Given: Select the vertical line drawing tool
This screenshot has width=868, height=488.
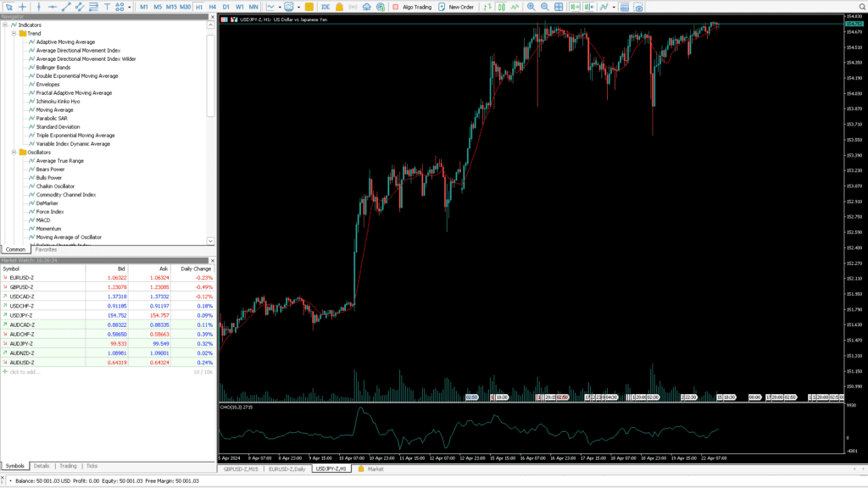Looking at the screenshot, I should point(39,7).
